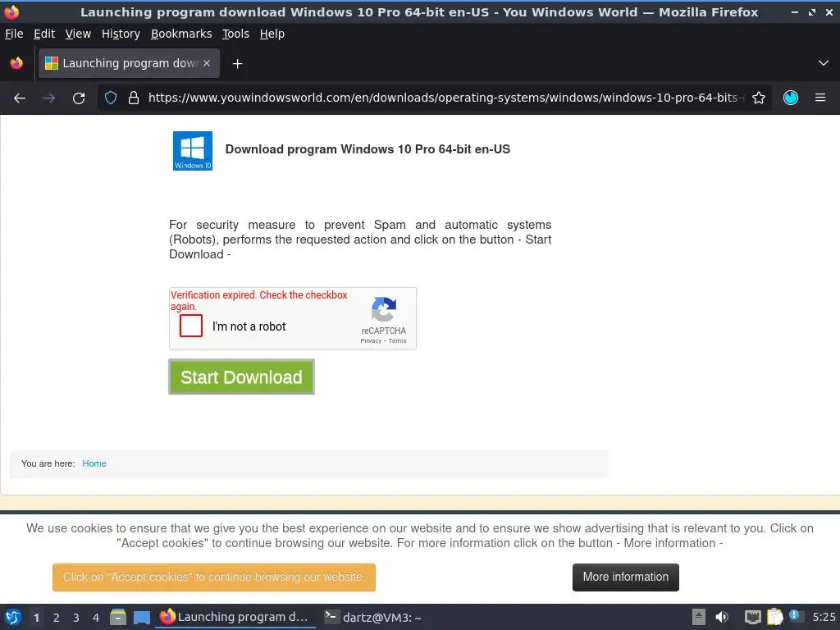This screenshot has height=630, width=840.
Task: Close the Launching program download tab
Action: click(207, 63)
